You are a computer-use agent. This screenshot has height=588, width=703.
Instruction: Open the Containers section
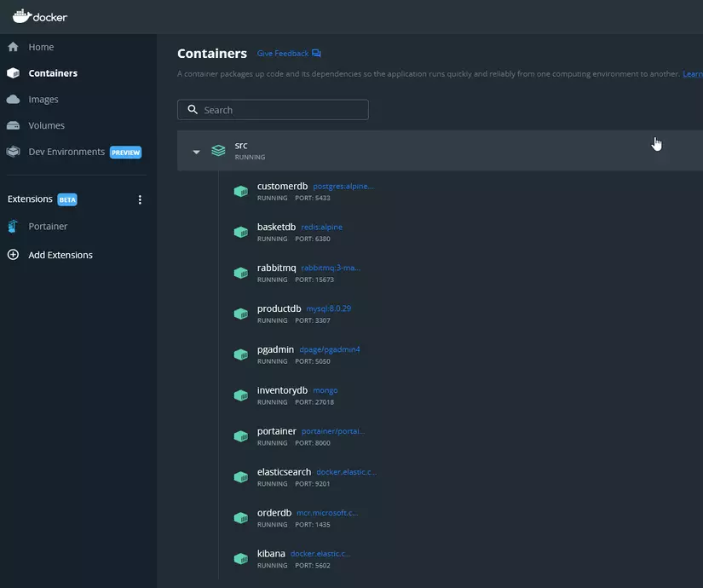coord(53,73)
